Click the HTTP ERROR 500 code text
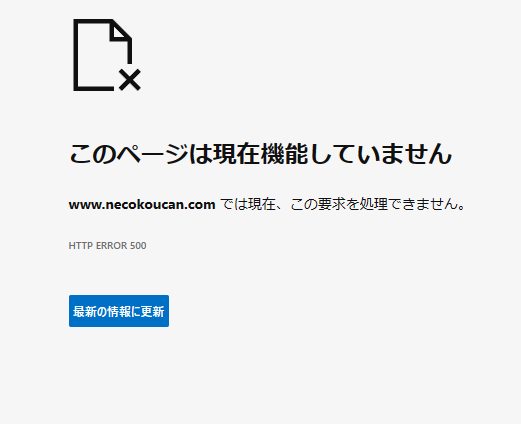521x424 pixels. click(x=107, y=246)
